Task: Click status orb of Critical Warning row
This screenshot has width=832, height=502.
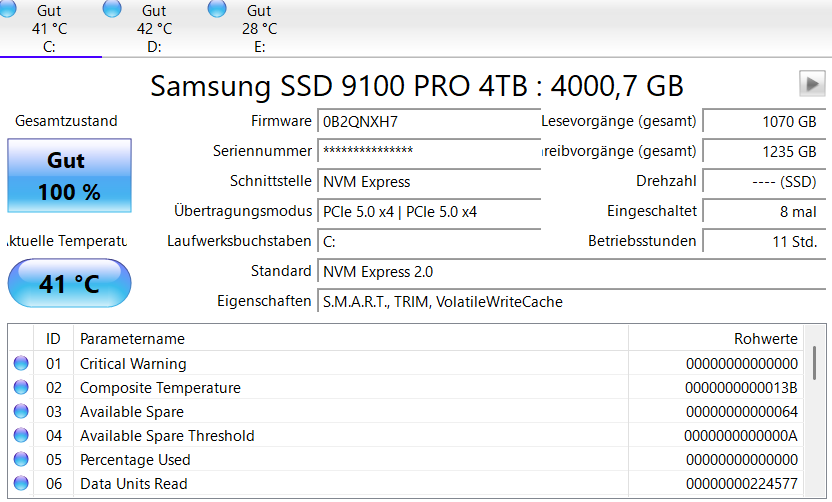Action: click(21, 363)
